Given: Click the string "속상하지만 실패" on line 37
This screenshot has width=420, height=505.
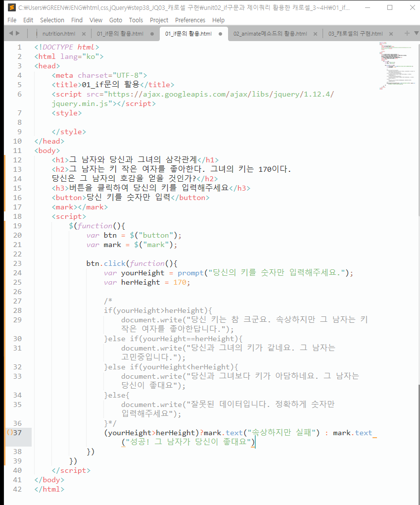Looking at the screenshot, I should (281, 433).
